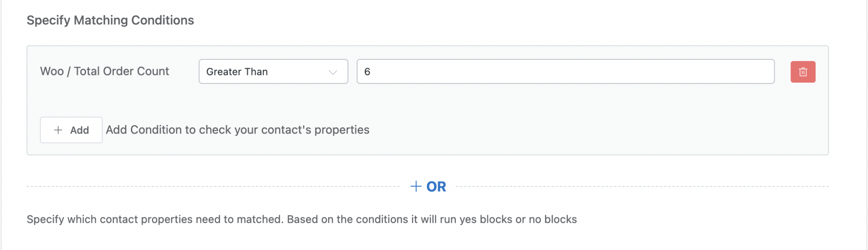The image size is (868, 250).
Task: Click OR to add an alternate condition group
Action: point(437,186)
